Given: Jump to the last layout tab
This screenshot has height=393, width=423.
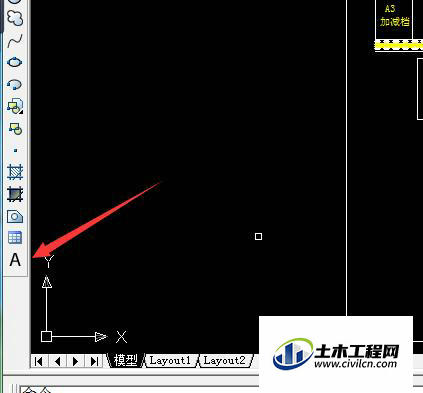Looking at the screenshot, I should 94,361.
